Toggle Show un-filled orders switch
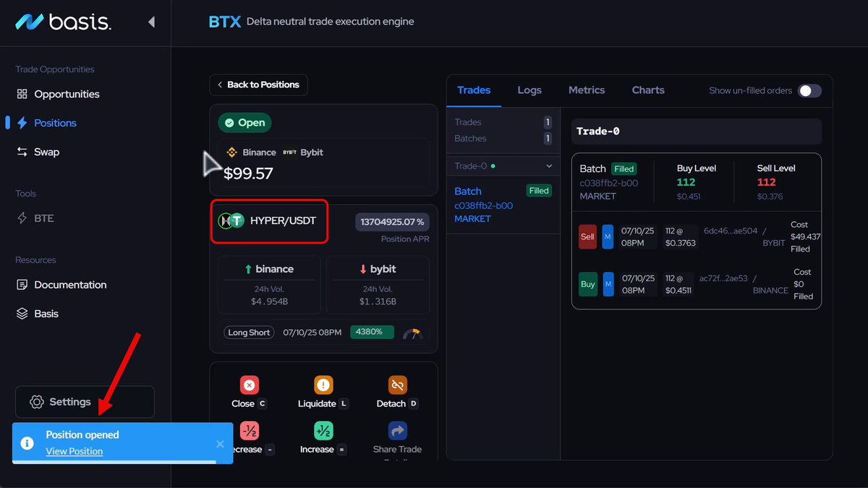This screenshot has height=488, width=868. coord(809,90)
